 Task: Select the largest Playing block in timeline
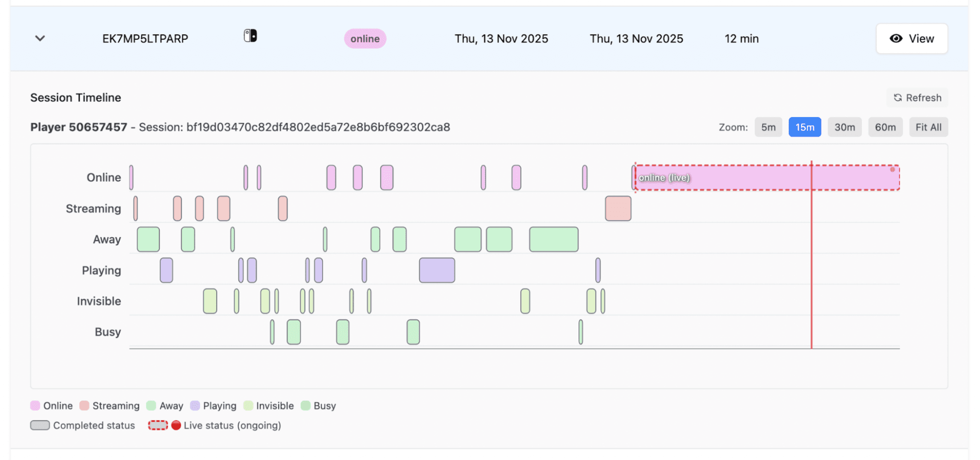point(437,270)
